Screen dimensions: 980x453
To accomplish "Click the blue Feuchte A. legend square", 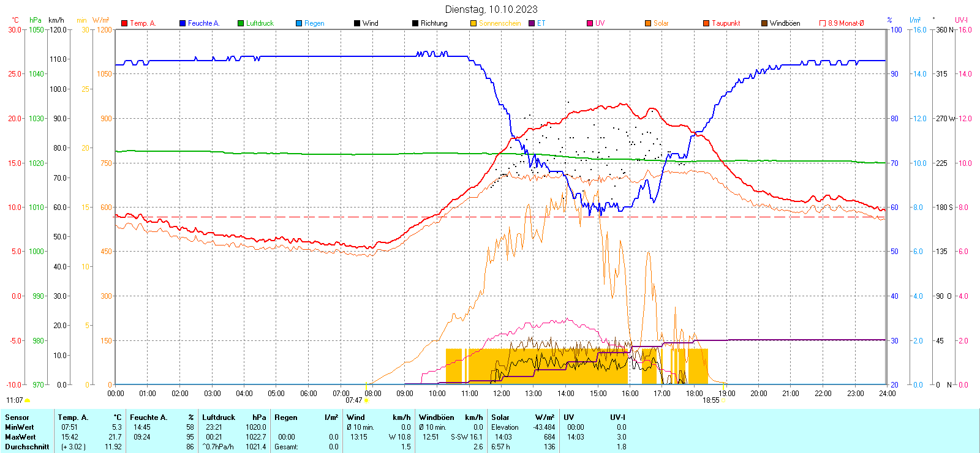I will [x=183, y=23].
